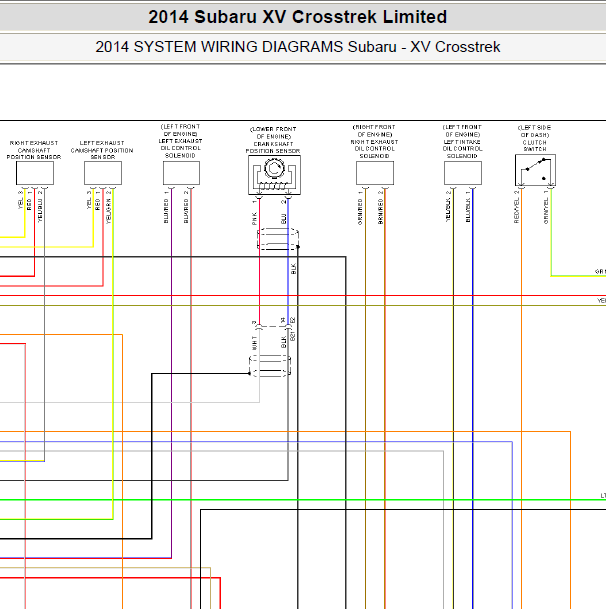The width and height of the screenshot is (606, 609).
Task: Click the 'B21' connector label
Action: tap(293, 336)
